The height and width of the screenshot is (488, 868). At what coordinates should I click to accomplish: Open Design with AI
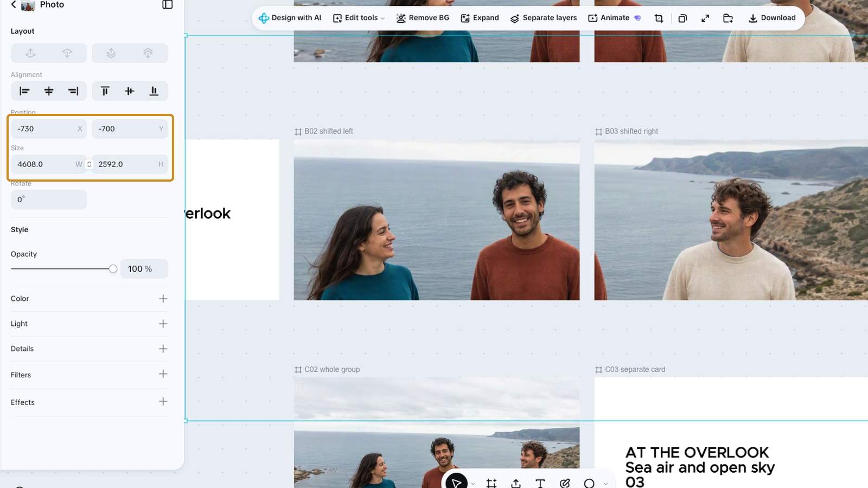click(290, 18)
